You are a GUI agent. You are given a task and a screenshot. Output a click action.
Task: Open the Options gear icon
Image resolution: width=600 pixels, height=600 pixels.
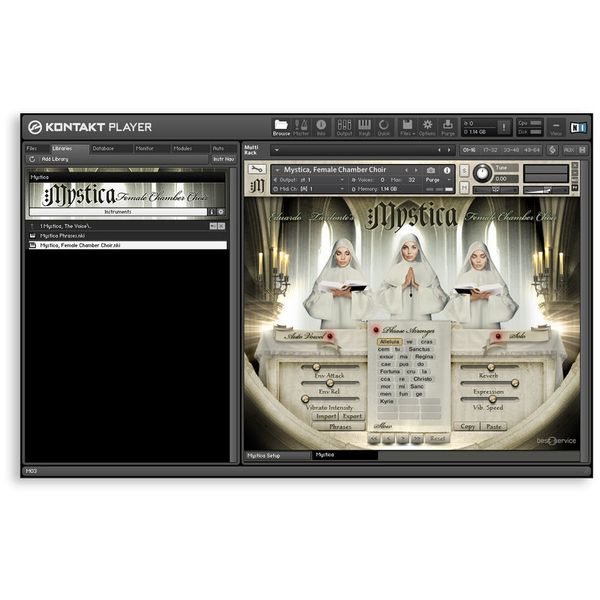point(427,126)
